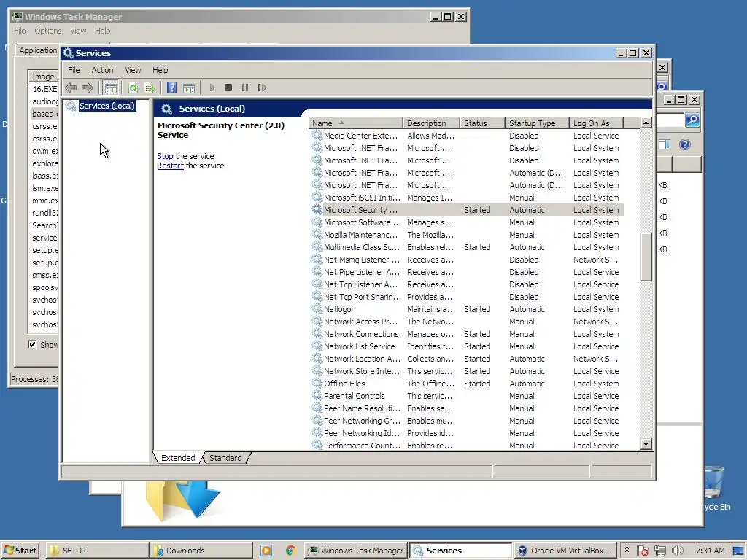Screen dimensions: 747x560
Task: Select the Netlogon service row
Action: click(466, 309)
